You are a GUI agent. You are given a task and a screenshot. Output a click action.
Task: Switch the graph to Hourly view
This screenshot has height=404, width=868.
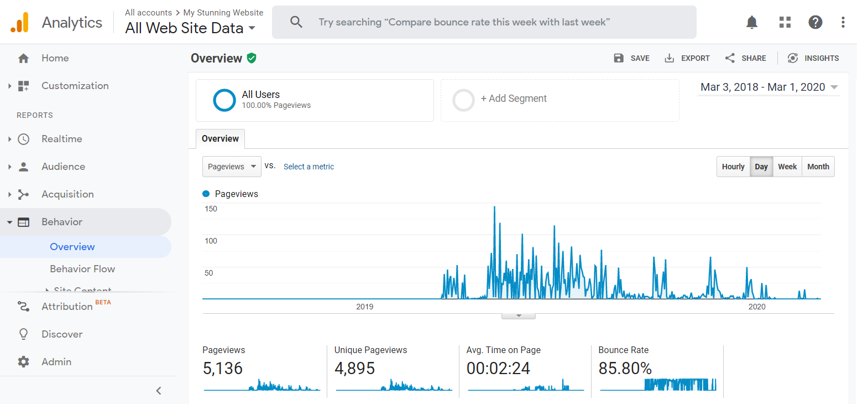coord(733,167)
